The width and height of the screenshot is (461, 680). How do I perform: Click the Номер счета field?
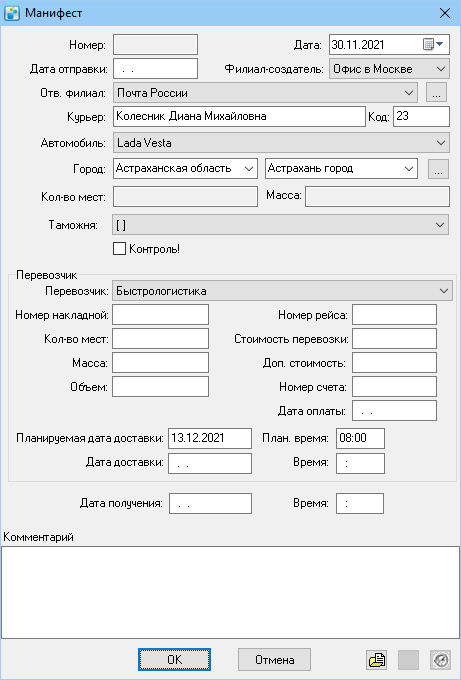pyautogui.click(x=394, y=386)
